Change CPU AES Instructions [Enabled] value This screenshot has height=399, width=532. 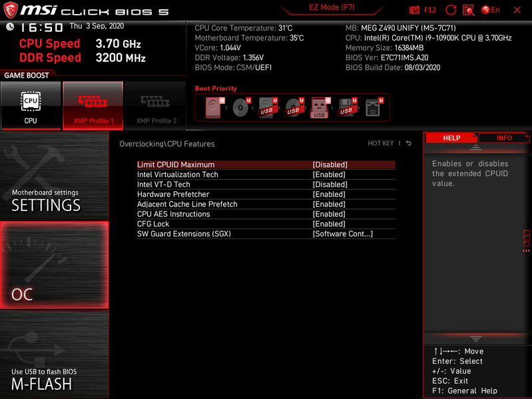click(329, 214)
